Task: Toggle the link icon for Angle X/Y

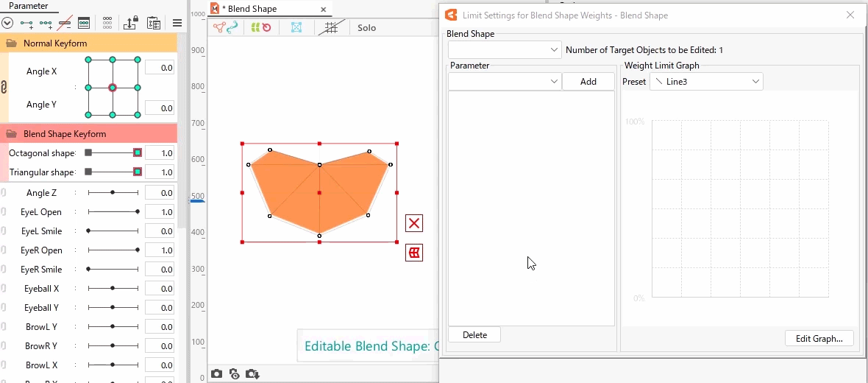Action: 4,88
